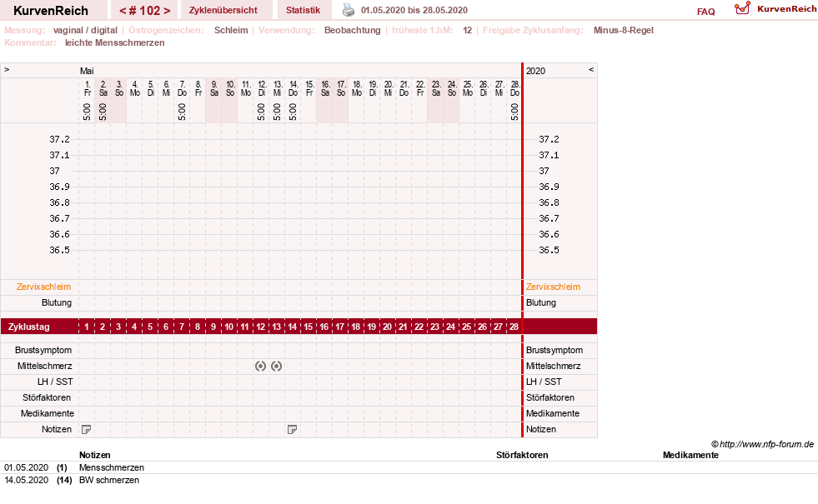Click the 'Beobachtung' usage value
818x504 pixels.
pos(353,30)
